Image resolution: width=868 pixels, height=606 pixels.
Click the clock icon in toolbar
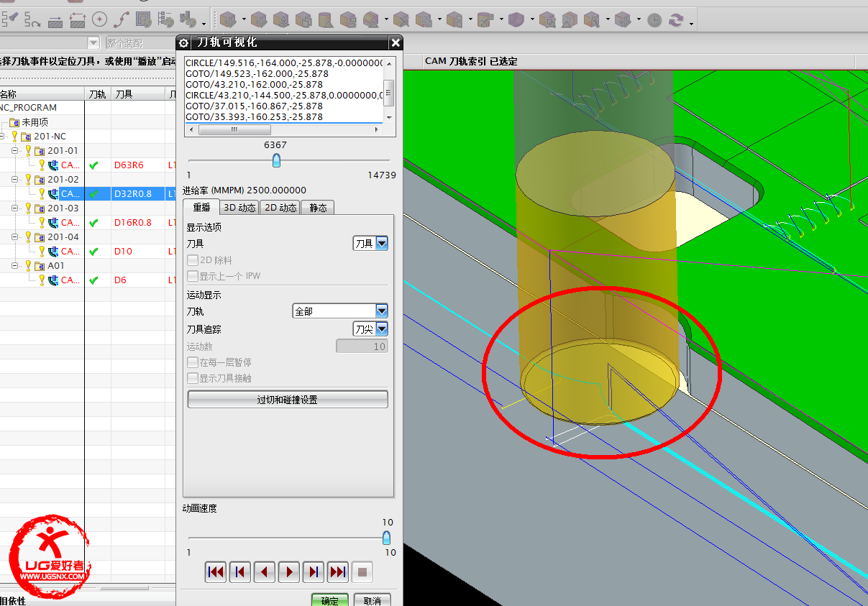click(x=654, y=20)
